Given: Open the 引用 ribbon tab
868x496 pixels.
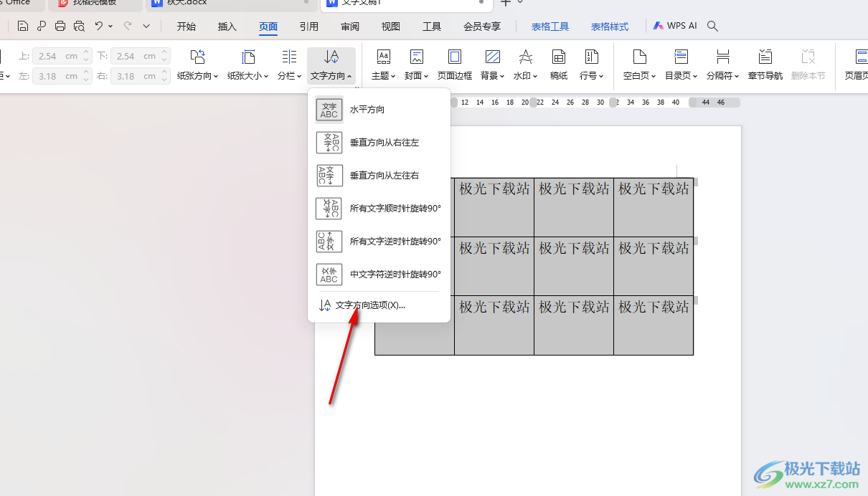Looking at the screenshot, I should click(309, 27).
